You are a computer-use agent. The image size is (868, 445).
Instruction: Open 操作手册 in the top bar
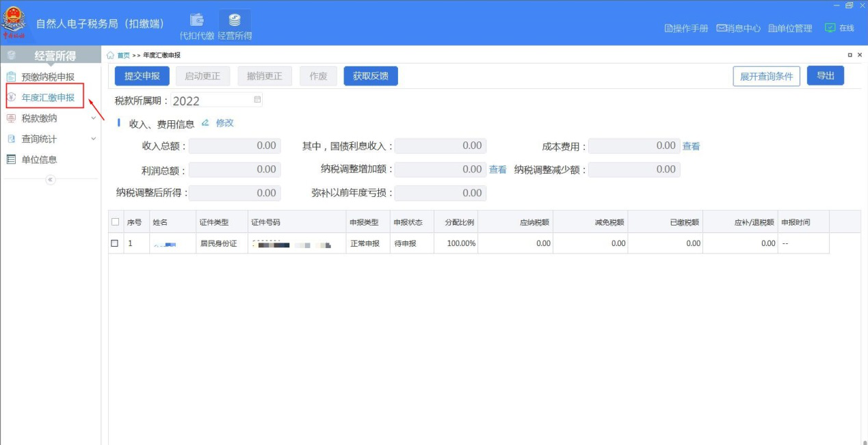(686, 28)
